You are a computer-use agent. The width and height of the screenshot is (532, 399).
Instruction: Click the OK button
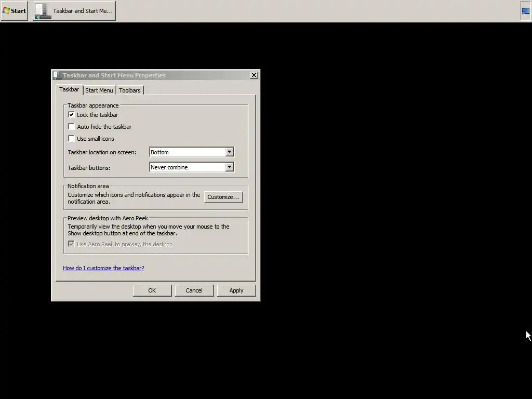point(152,290)
